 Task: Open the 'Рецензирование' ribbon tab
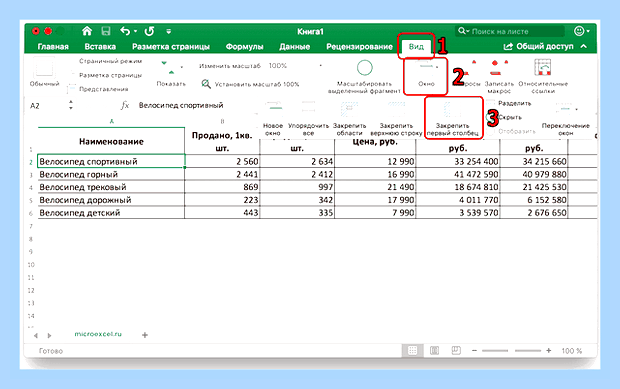coord(359,47)
